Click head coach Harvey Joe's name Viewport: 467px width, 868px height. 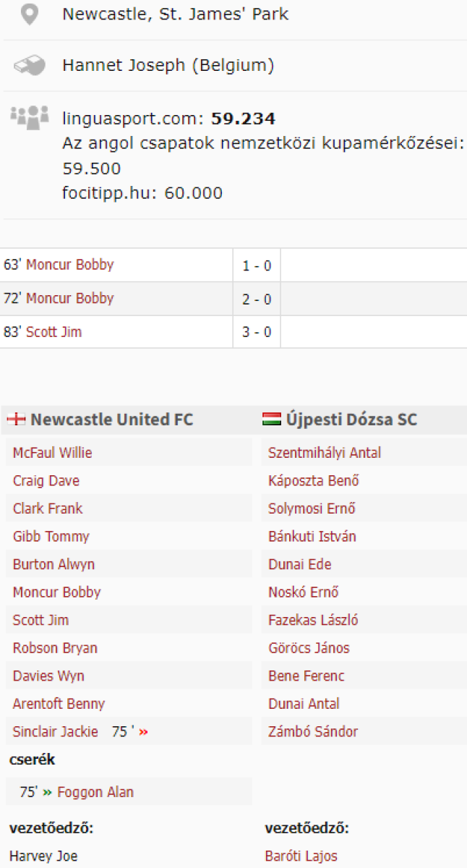[x=43, y=856]
